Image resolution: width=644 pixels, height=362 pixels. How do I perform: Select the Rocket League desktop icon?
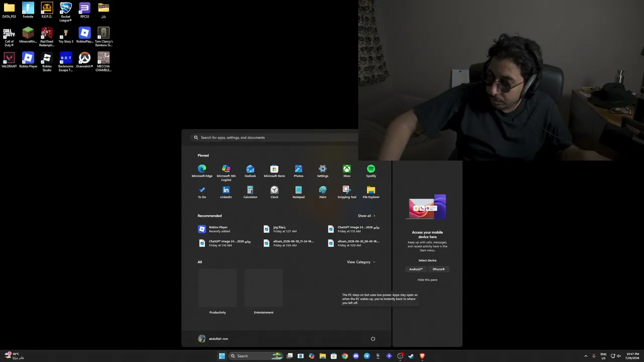(65, 12)
